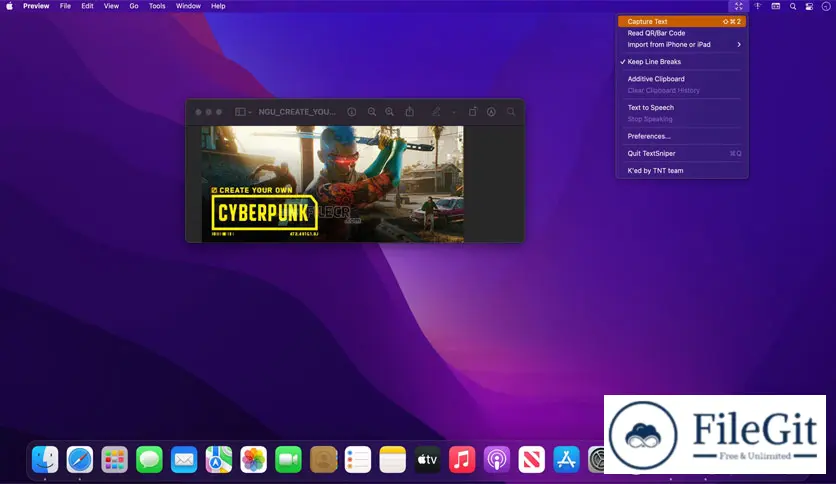Select the Highlight pen tool in Preview

coord(436,112)
